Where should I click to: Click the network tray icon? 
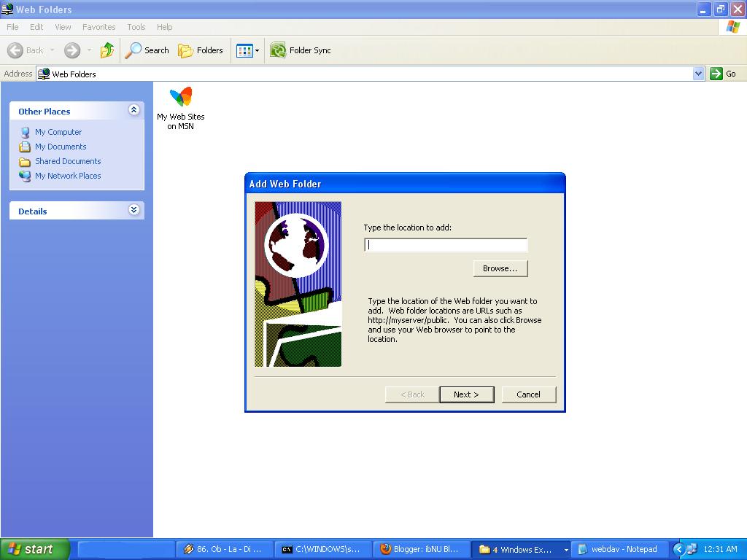(692, 550)
